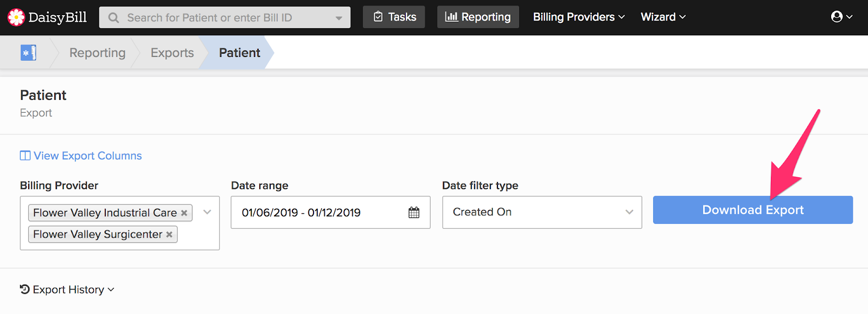The image size is (868, 314).
Task: Expand the Billing Provider select arrow
Action: pyautogui.click(x=207, y=212)
